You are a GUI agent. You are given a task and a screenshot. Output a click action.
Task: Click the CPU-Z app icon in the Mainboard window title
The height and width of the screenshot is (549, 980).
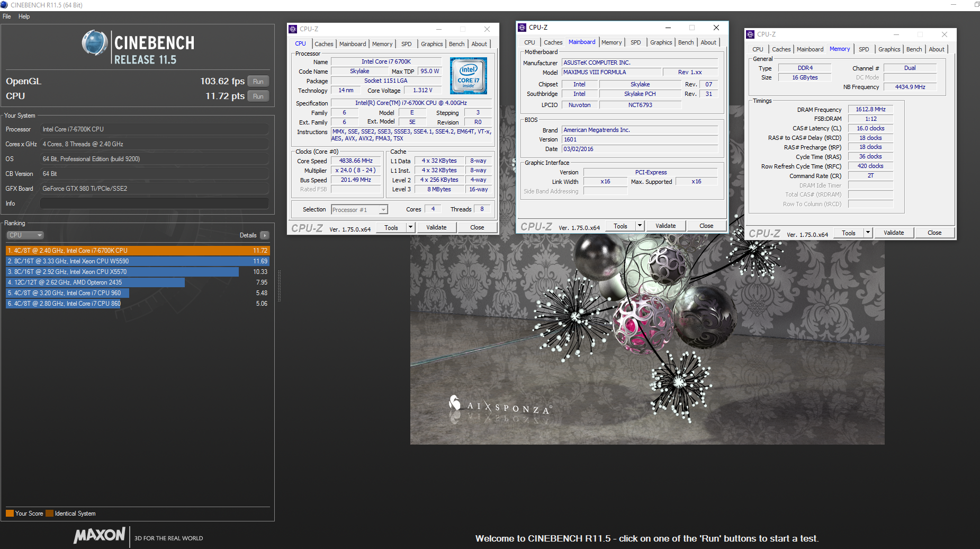522,28
